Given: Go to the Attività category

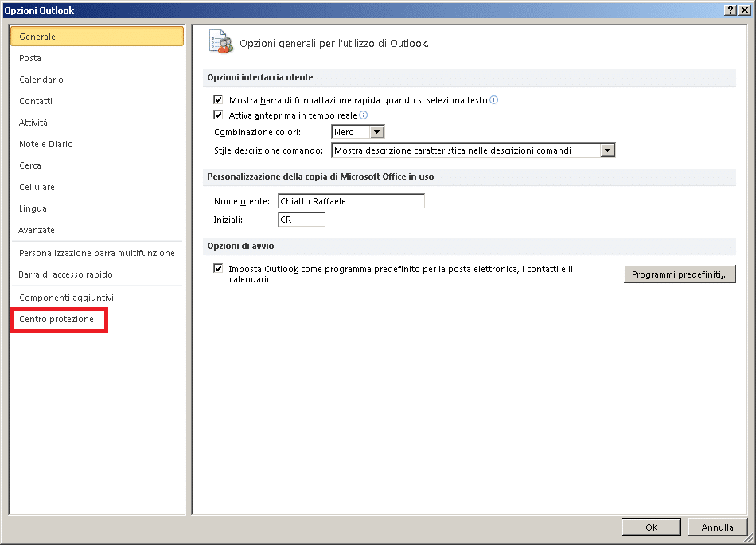Looking at the screenshot, I should 97,123.
